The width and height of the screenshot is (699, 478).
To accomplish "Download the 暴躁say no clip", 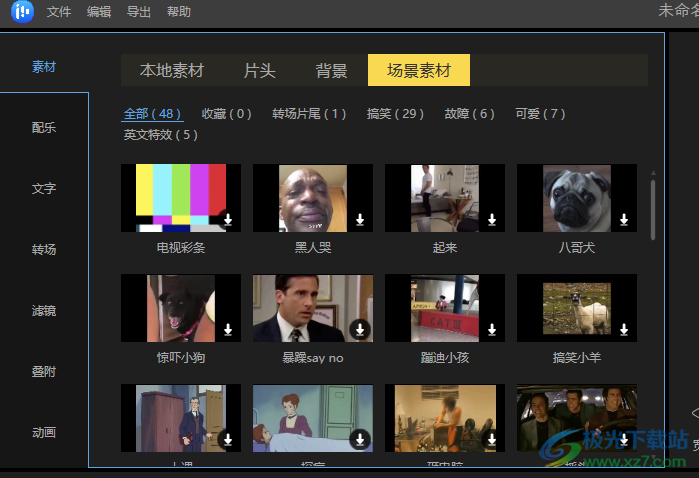I will coord(360,329).
